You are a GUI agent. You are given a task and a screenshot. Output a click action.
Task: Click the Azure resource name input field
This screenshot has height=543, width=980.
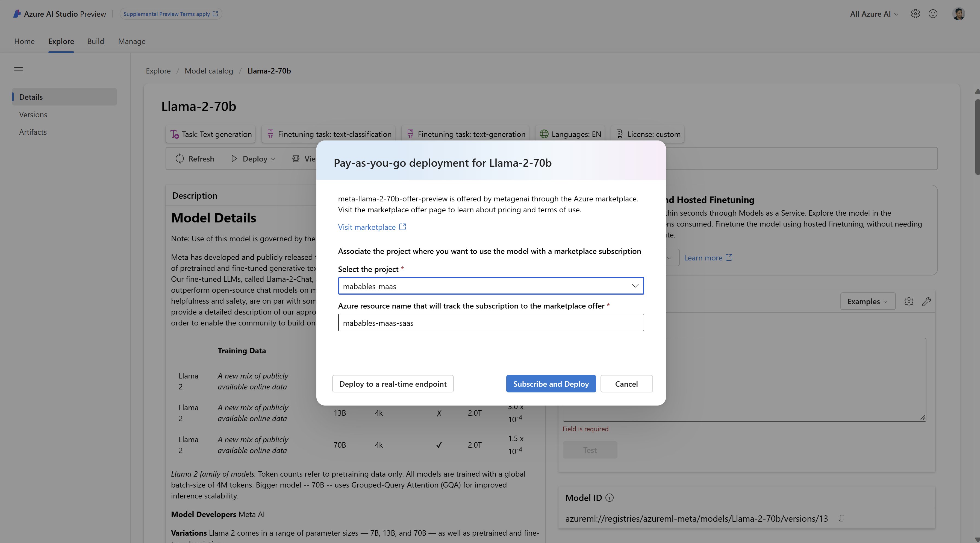tap(491, 322)
